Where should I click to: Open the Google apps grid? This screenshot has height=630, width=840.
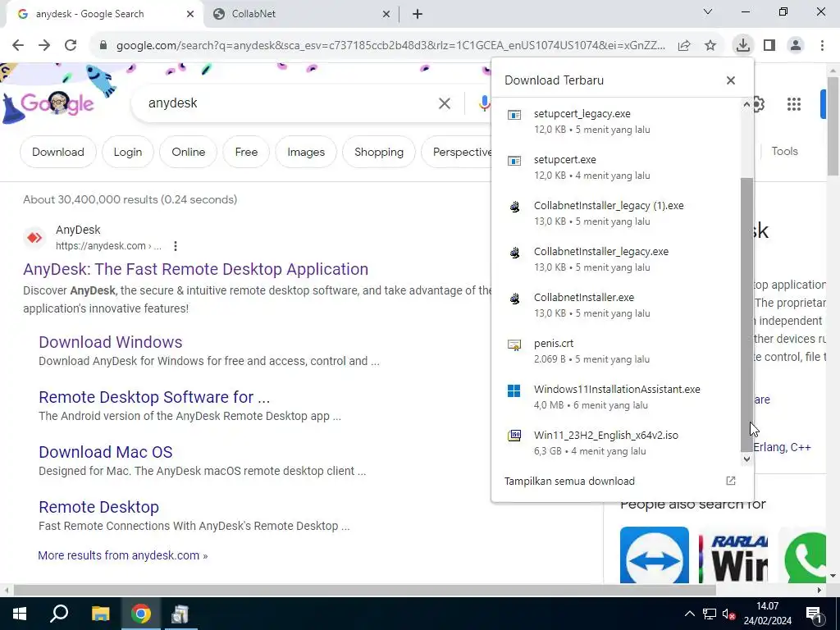point(794,104)
